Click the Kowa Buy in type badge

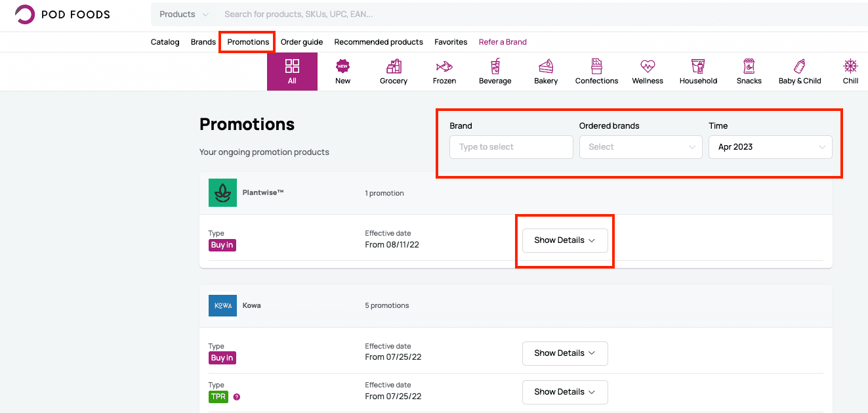pyautogui.click(x=222, y=358)
